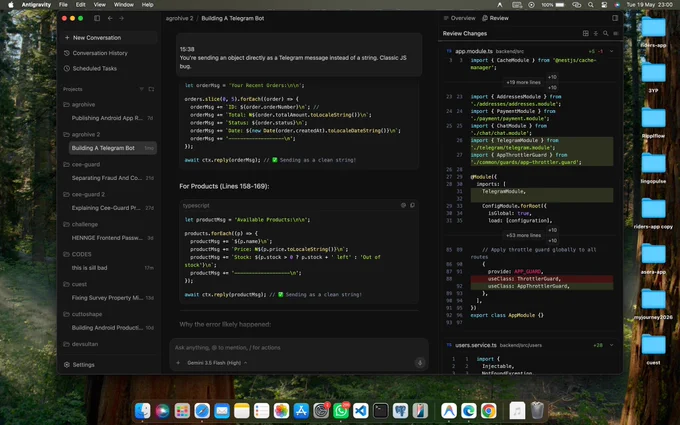The image size is (680, 425).
Task: Toggle the left sidebar panel icon
Action: (97, 18)
